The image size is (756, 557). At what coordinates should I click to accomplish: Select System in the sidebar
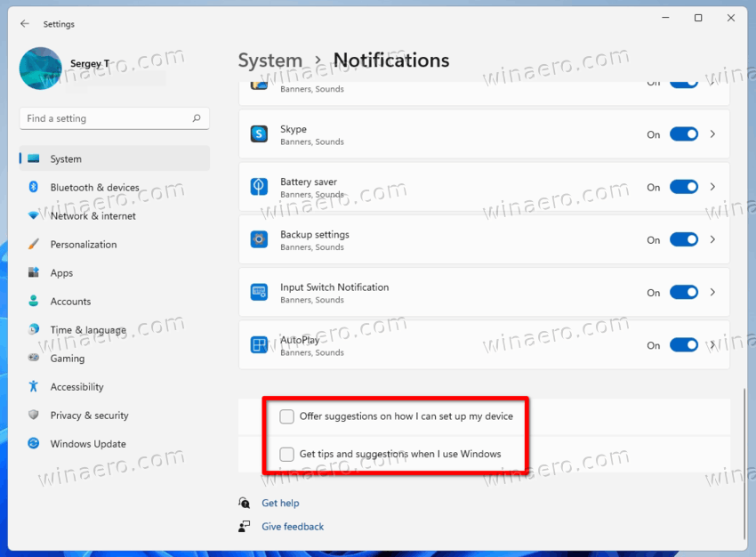coord(114,158)
